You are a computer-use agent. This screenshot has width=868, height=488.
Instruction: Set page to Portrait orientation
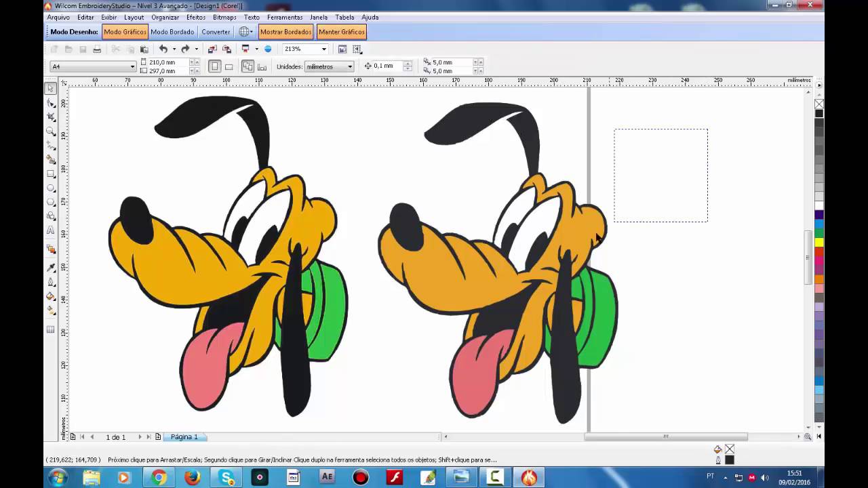click(x=214, y=66)
